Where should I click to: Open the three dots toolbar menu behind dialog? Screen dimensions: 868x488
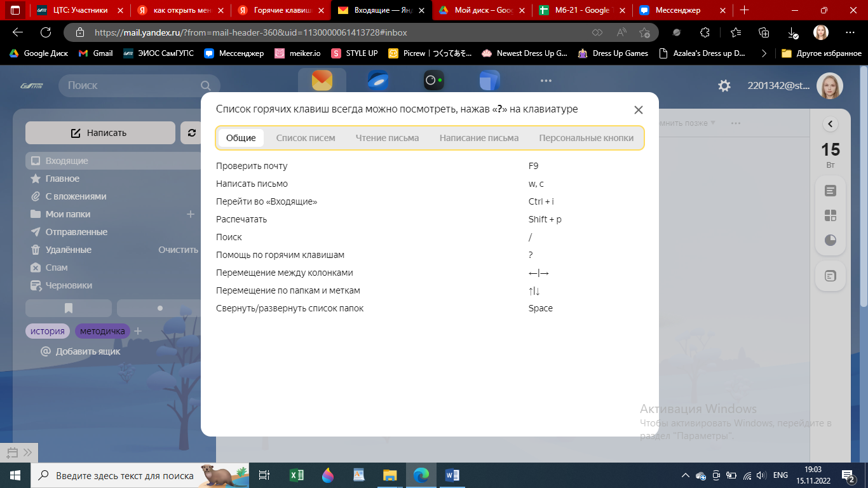tap(736, 123)
